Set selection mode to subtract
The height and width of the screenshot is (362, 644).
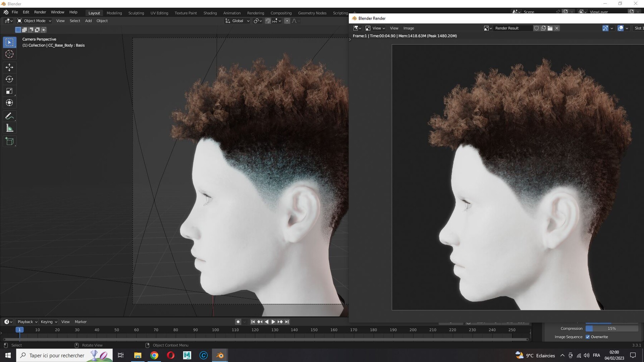click(31, 30)
